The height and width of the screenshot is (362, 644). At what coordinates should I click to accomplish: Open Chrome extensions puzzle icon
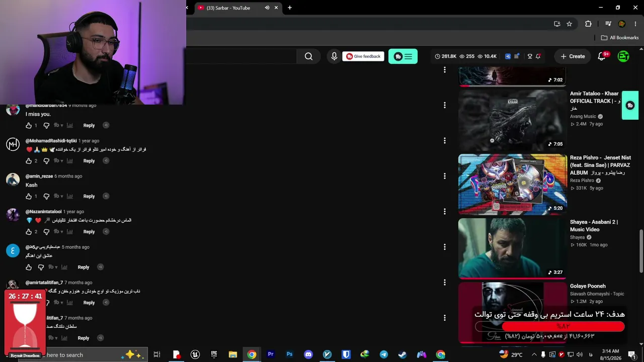(x=588, y=24)
